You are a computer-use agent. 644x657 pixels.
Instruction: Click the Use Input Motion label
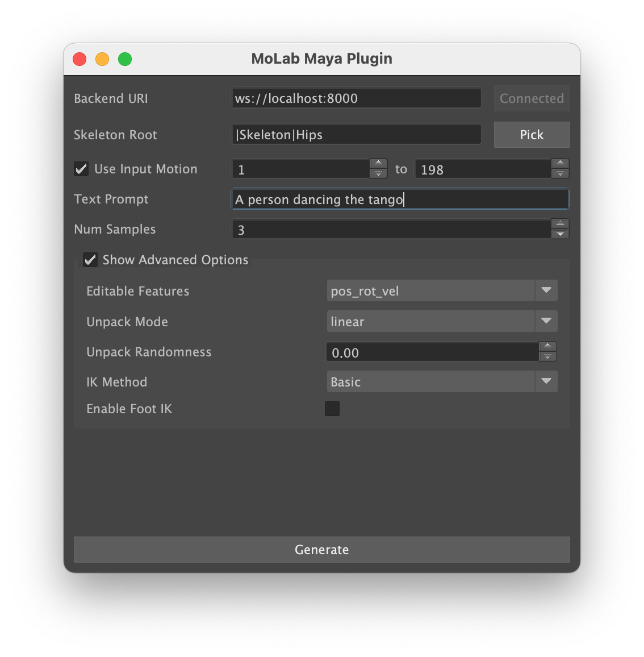[x=146, y=169]
